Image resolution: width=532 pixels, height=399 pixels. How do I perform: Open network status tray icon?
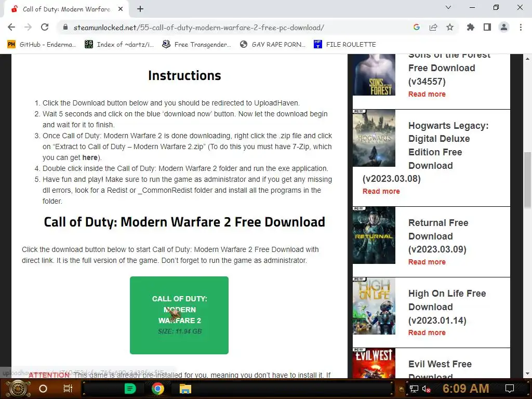point(414,389)
